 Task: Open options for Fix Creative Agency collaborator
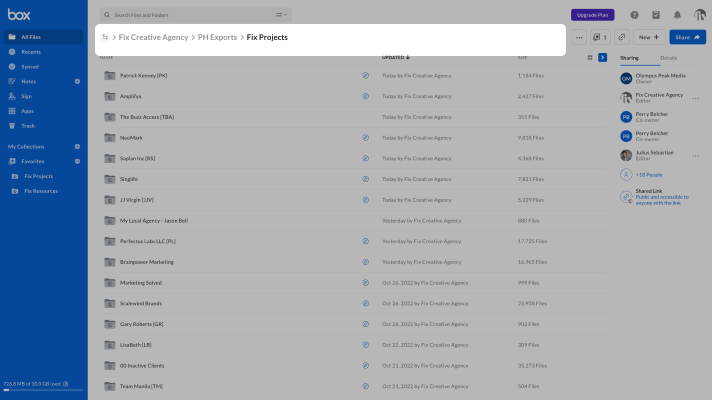point(695,98)
